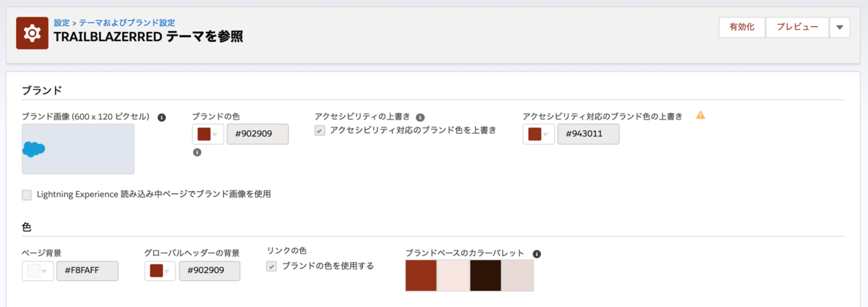Click the #902909 ブランドの色 hex field
This screenshot has height=307, width=868.
coord(258,135)
